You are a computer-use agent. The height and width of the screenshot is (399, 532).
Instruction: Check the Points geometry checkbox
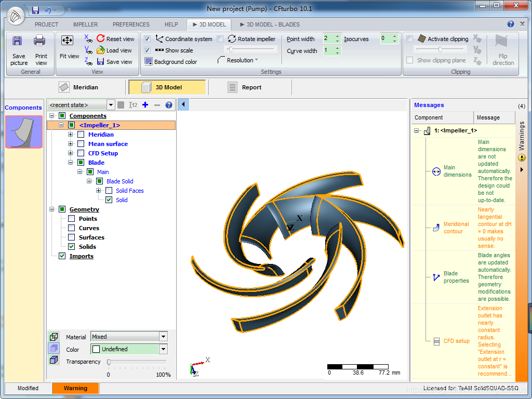pos(72,219)
